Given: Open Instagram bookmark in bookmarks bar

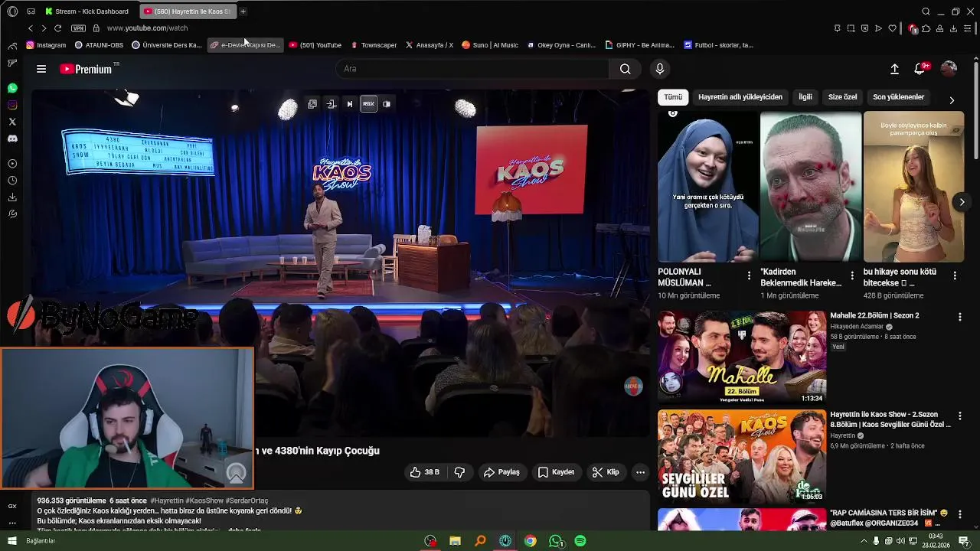Looking at the screenshot, I should (x=46, y=45).
